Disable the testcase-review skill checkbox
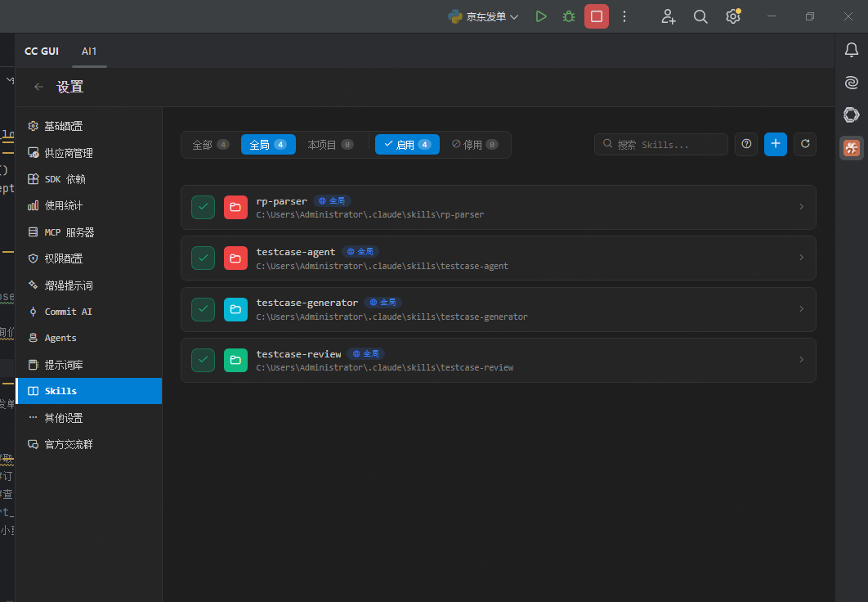This screenshot has height=602, width=868. [204, 361]
